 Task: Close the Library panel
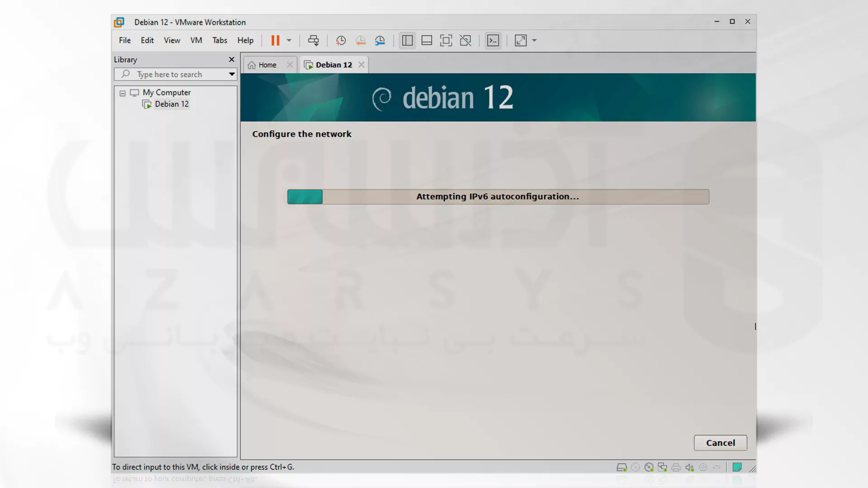pyautogui.click(x=231, y=59)
